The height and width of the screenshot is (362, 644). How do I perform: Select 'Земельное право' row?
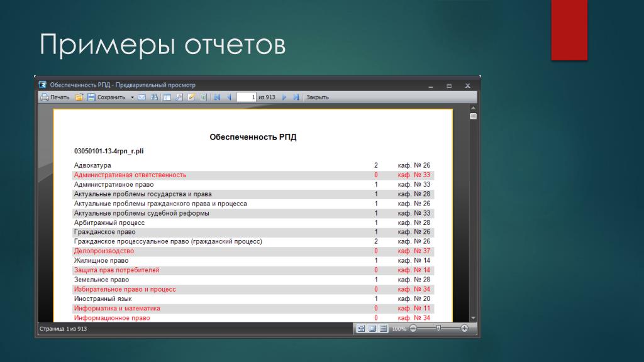coord(253,280)
